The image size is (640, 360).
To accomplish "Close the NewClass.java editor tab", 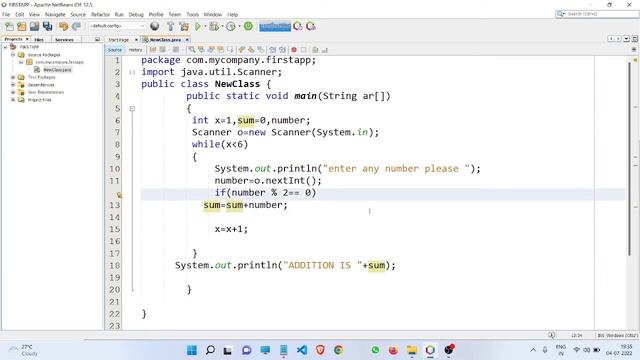I will pyautogui.click(x=187, y=40).
